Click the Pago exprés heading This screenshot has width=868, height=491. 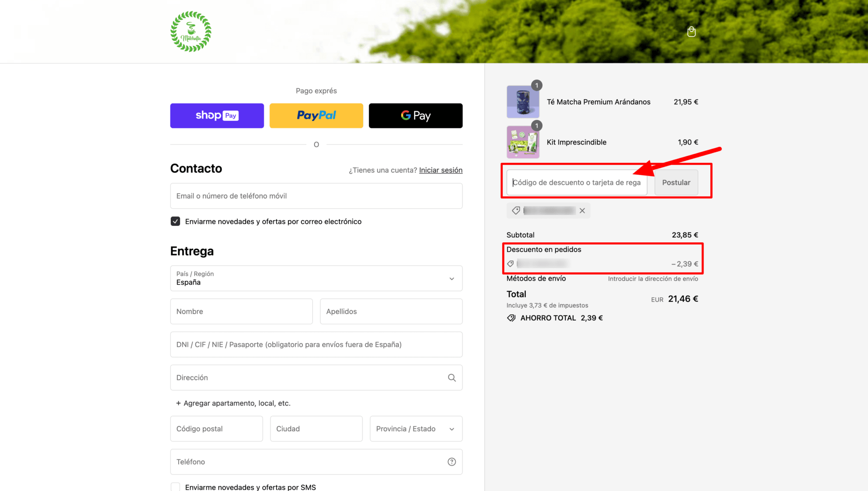coord(316,91)
